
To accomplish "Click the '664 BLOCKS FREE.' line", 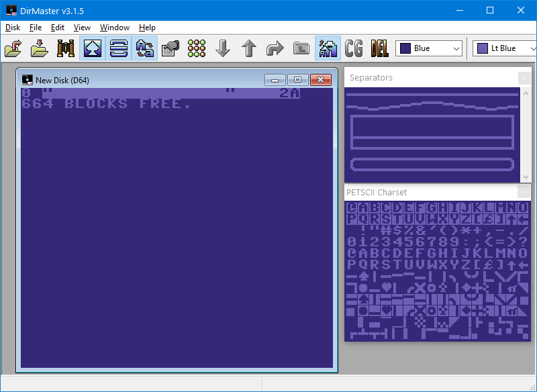I will [106, 104].
